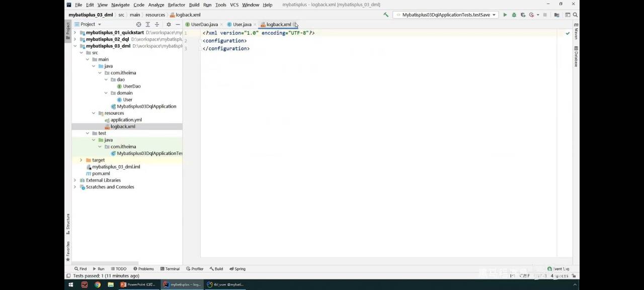Viewport: 644px width, 290px height.
Task: Collapse the src folder
Action: [81, 53]
